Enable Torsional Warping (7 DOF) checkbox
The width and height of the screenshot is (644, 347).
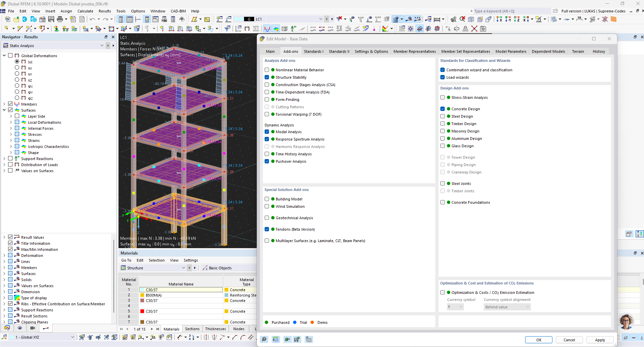click(x=267, y=114)
